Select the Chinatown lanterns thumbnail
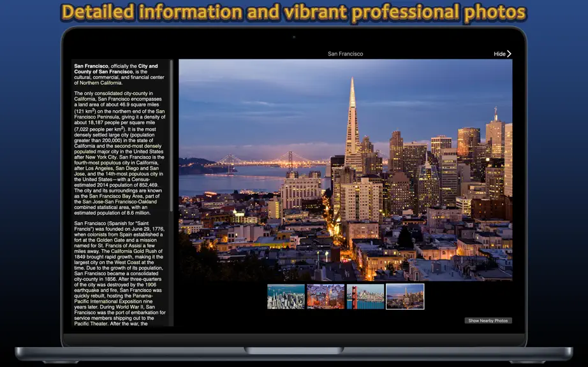This screenshot has width=588, height=367. 325,297
